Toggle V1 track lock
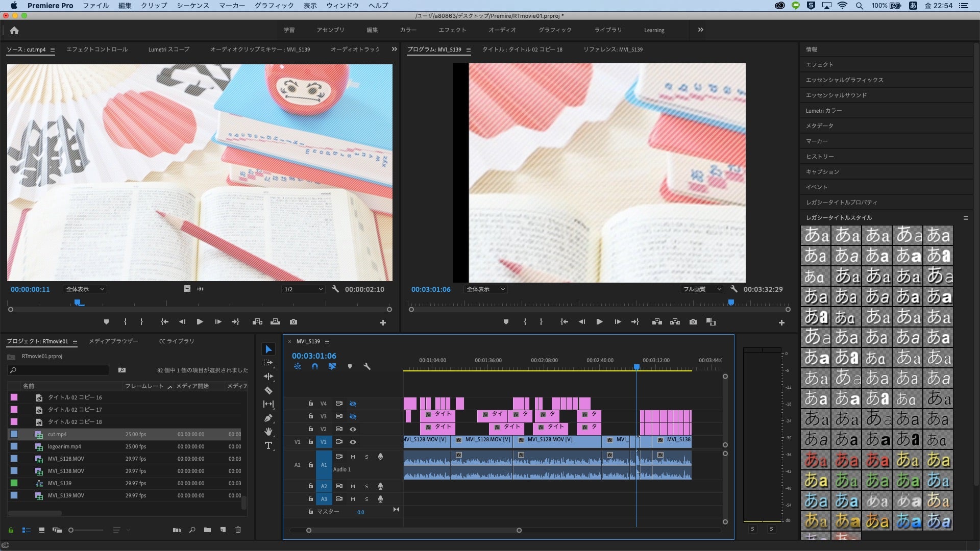The width and height of the screenshot is (980, 551). [310, 442]
